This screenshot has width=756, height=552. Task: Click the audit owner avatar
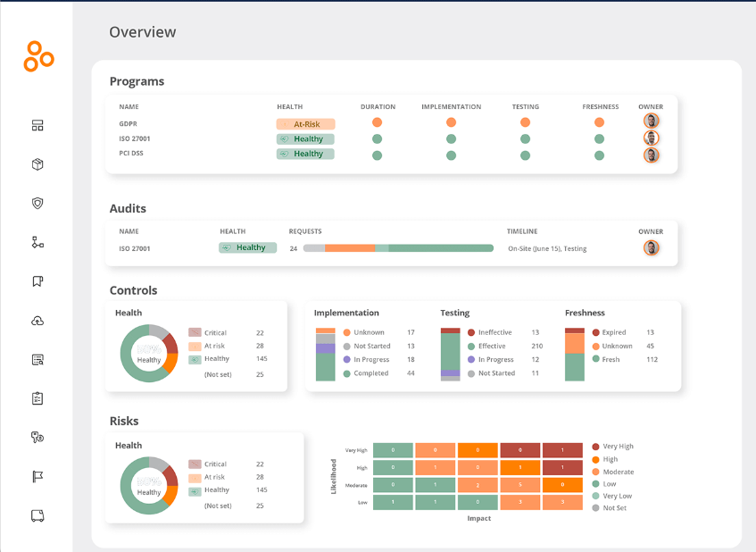pos(651,248)
